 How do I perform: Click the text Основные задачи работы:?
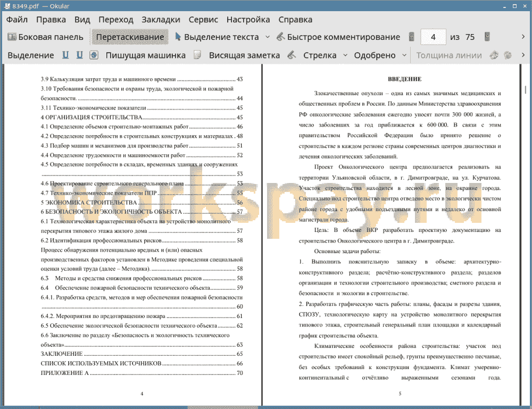[x=347, y=251]
